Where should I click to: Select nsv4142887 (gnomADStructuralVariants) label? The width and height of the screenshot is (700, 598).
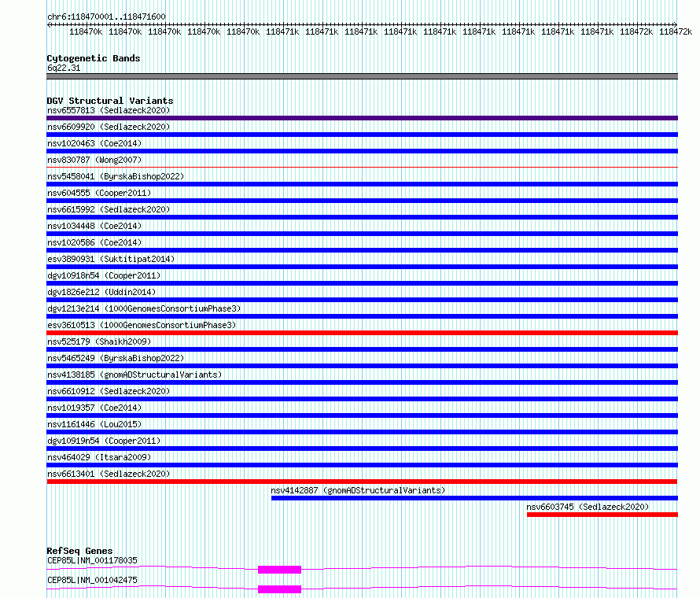358,490
